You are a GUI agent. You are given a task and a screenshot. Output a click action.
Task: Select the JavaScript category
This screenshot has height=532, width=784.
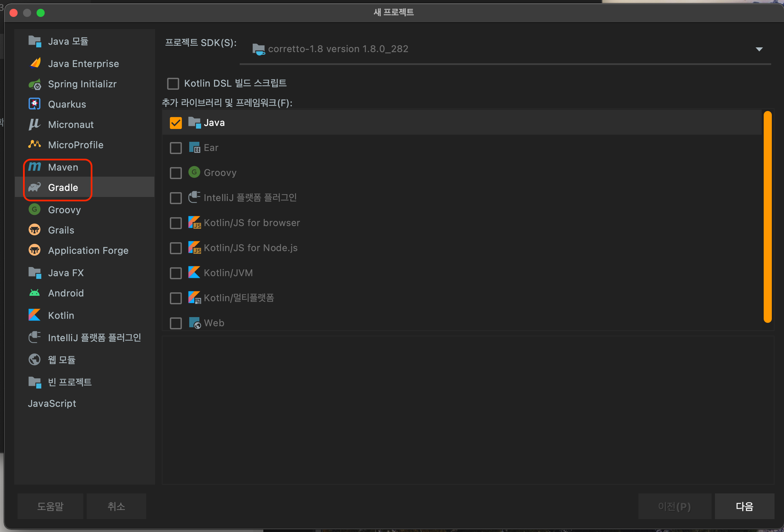click(52, 403)
